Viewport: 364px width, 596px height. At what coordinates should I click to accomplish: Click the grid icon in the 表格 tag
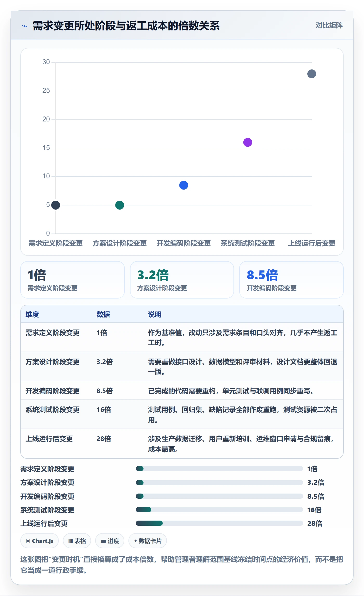70,541
